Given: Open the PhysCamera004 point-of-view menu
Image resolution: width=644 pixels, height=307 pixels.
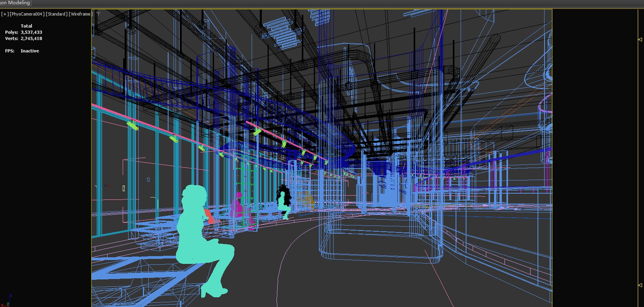Looking at the screenshot, I should point(27,14).
